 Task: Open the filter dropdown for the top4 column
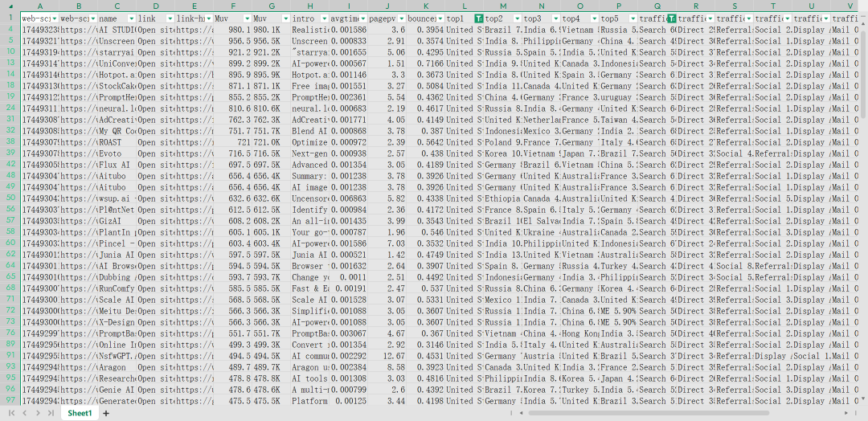point(595,18)
